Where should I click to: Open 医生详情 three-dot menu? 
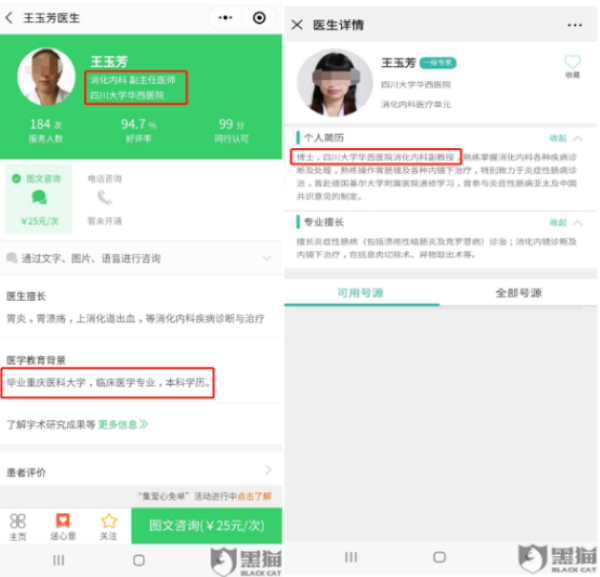pos(574,25)
